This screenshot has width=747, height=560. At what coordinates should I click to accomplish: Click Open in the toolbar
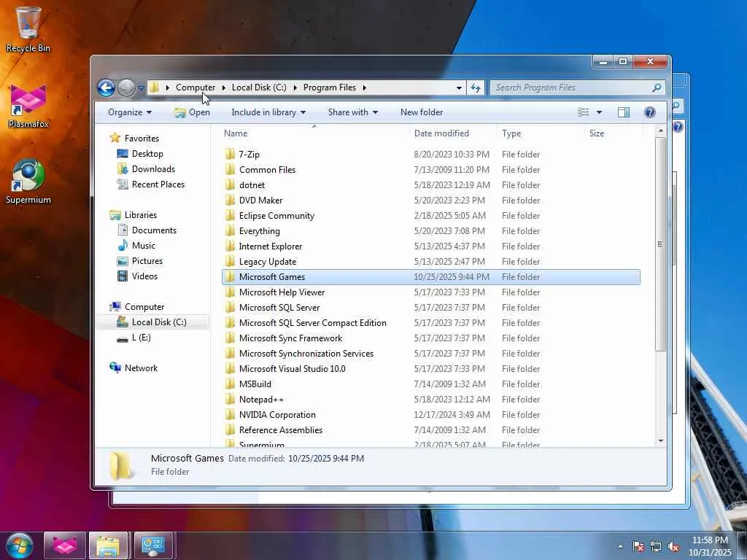tap(193, 112)
